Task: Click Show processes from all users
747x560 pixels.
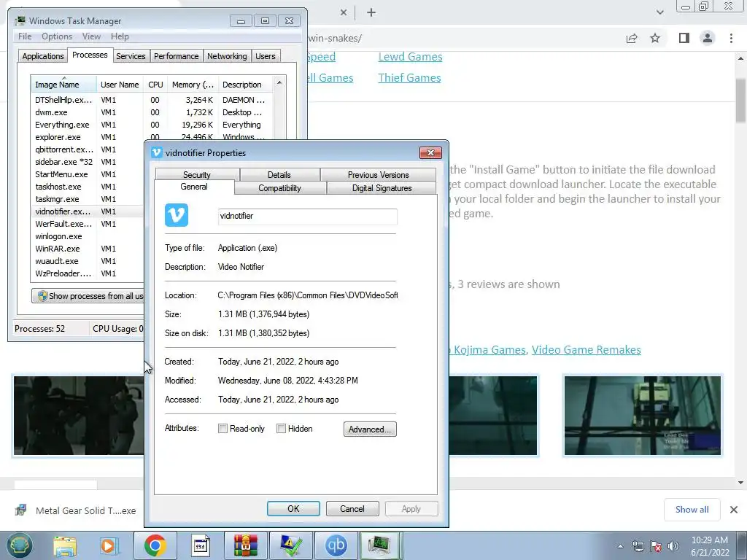Action: (88, 296)
